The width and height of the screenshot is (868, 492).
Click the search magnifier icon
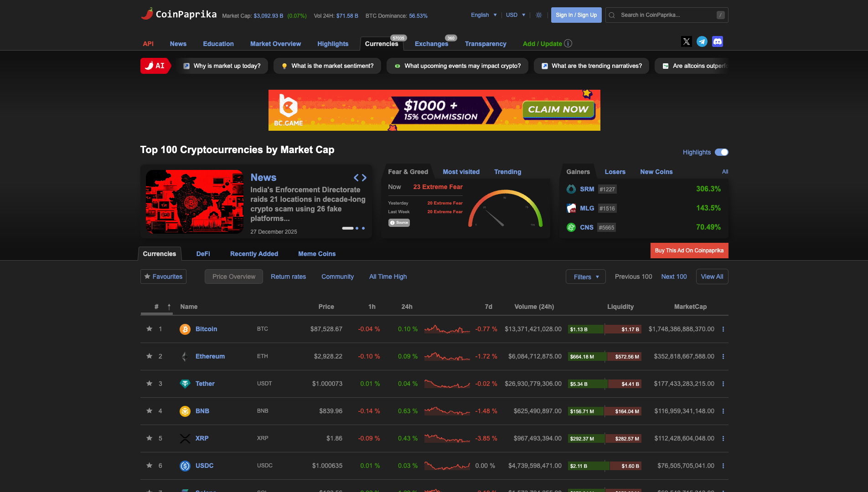[x=611, y=15]
